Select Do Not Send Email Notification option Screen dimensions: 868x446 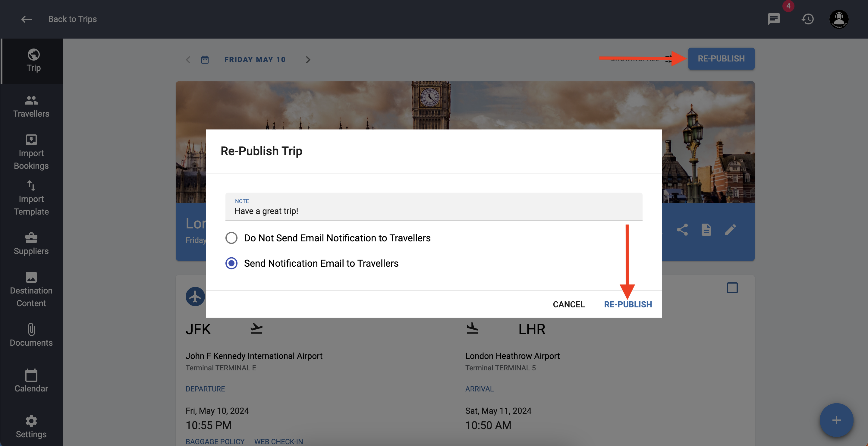coord(328,238)
